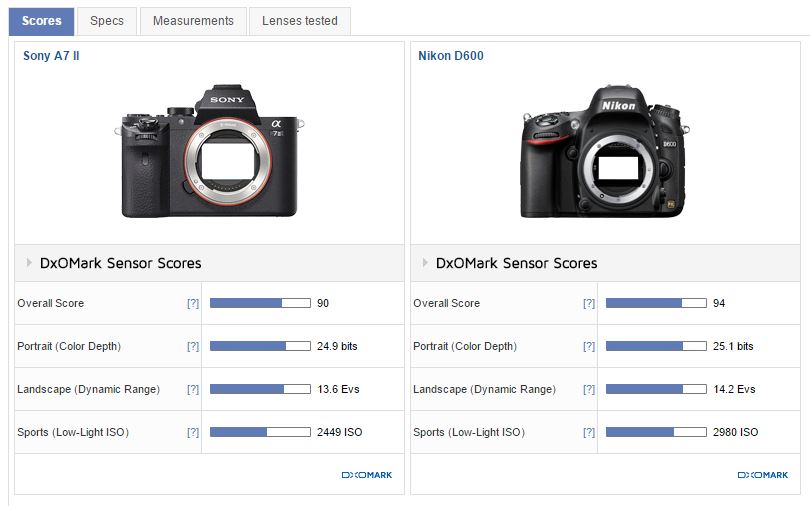Open the Sony A7 II title link

click(x=51, y=56)
